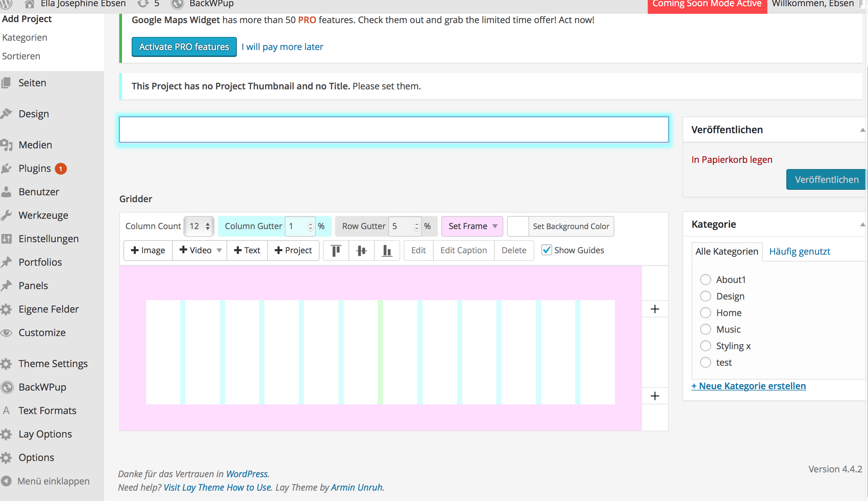Click the Plugins update badge
This screenshot has width=868, height=501.
click(x=61, y=169)
